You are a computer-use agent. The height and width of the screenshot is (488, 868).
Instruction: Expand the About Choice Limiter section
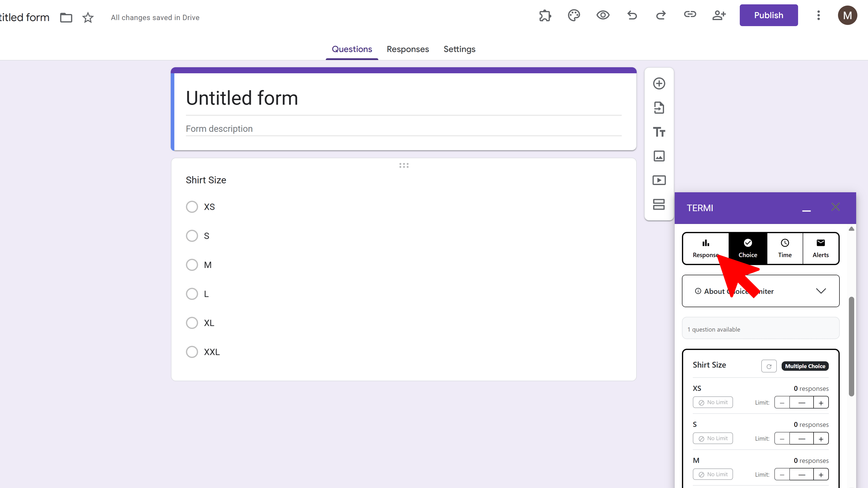point(821,291)
